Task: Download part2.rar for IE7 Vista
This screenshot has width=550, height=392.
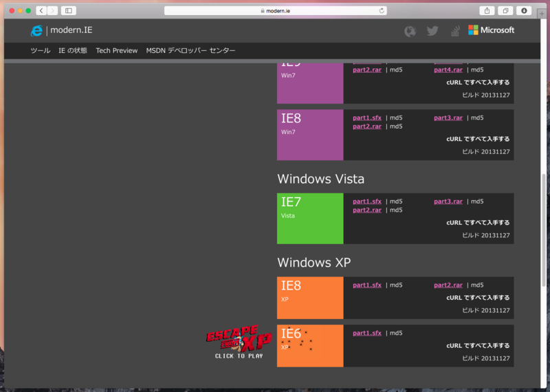Action: [367, 210]
